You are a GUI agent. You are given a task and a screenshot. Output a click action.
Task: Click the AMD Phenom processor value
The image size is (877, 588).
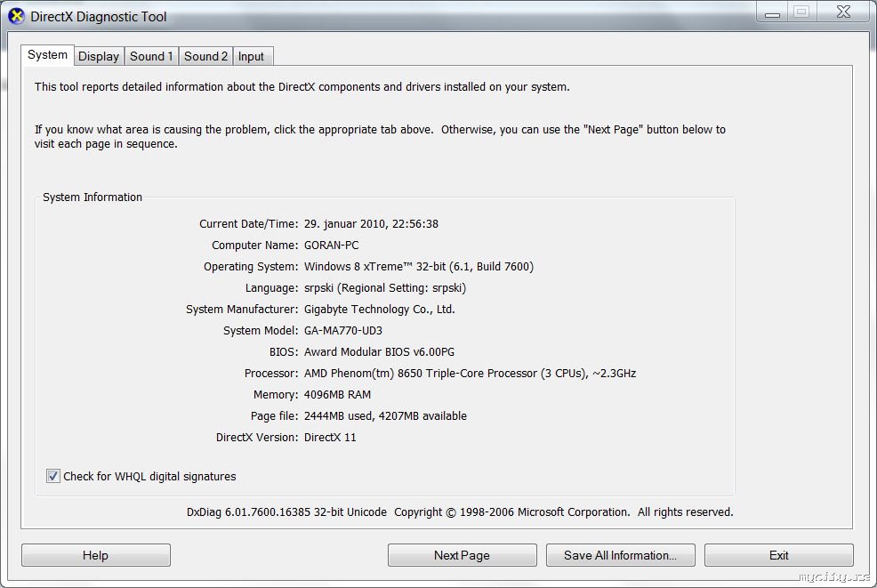[x=470, y=373]
